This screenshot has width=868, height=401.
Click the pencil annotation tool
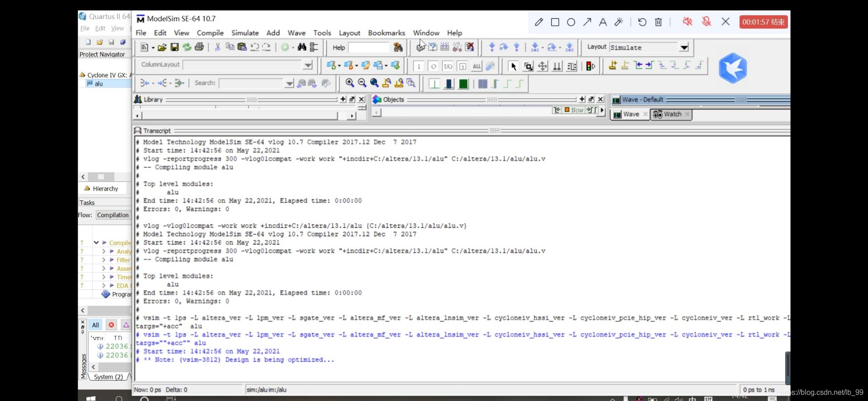[x=539, y=22]
